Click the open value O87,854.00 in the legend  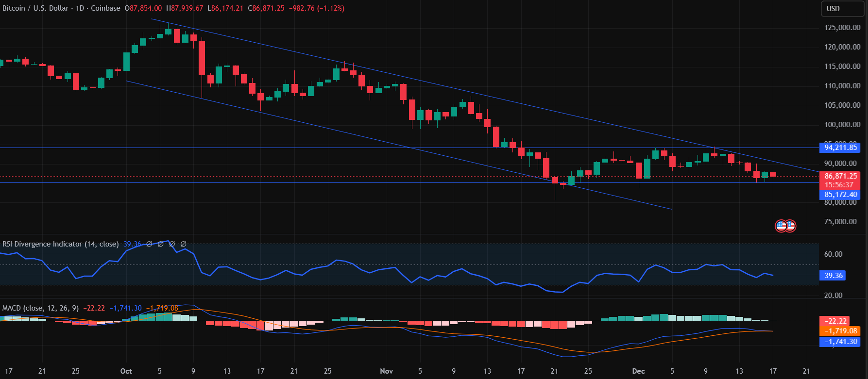pyautogui.click(x=143, y=8)
